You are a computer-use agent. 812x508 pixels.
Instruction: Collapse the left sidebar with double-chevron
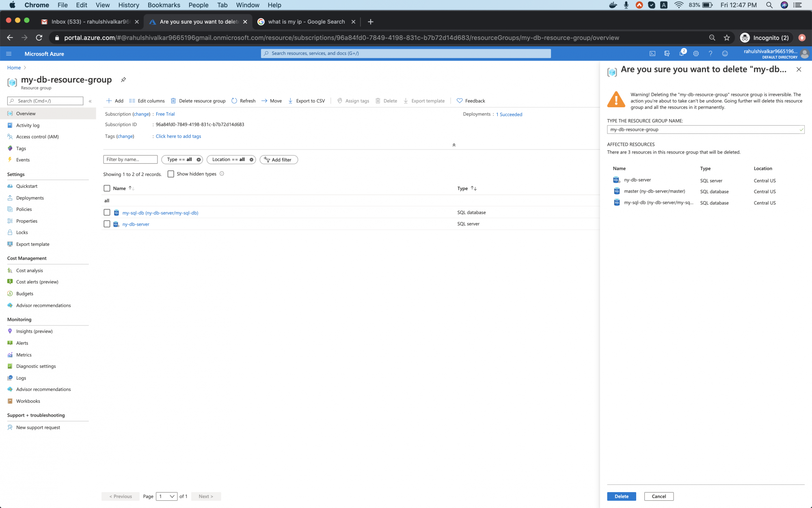[90, 101]
